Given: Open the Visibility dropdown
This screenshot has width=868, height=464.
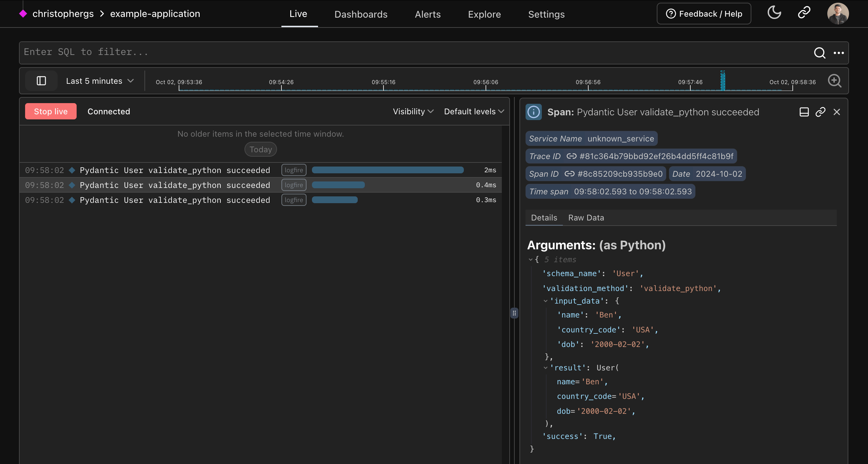Looking at the screenshot, I should (x=412, y=111).
